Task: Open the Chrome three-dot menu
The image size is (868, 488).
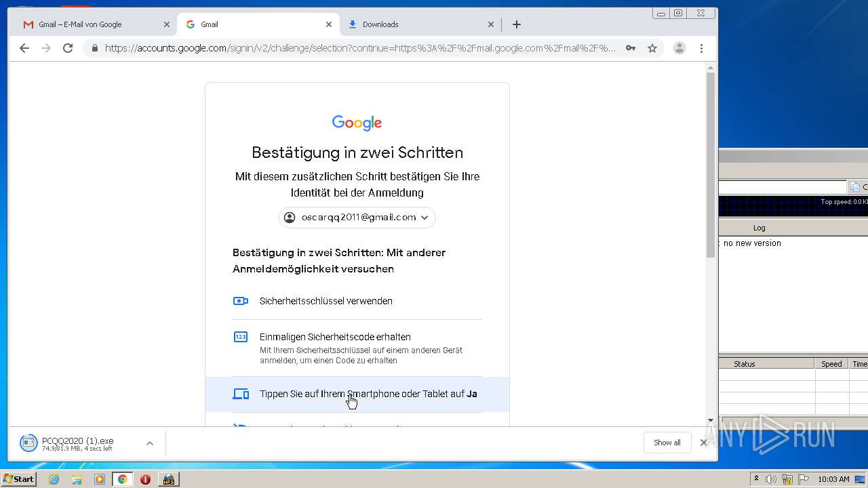Action: tap(701, 48)
